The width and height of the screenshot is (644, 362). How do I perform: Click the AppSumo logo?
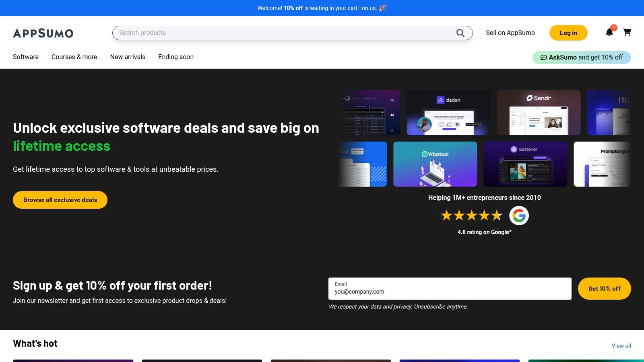[43, 33]
